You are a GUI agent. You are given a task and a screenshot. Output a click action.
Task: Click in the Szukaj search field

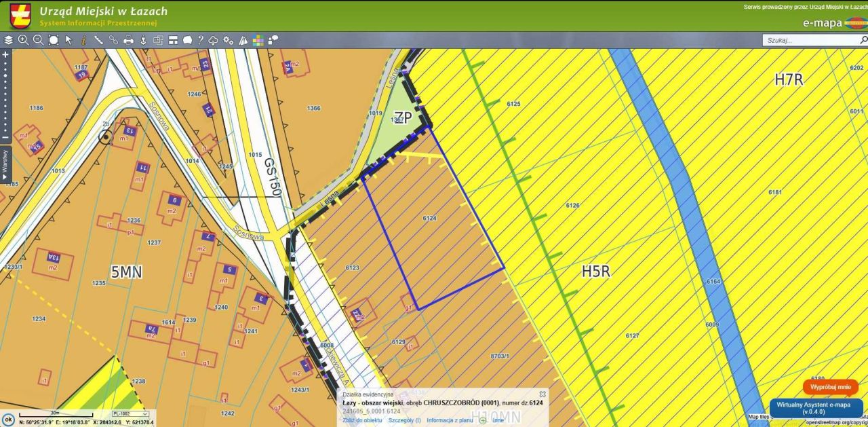coord(810,40)
